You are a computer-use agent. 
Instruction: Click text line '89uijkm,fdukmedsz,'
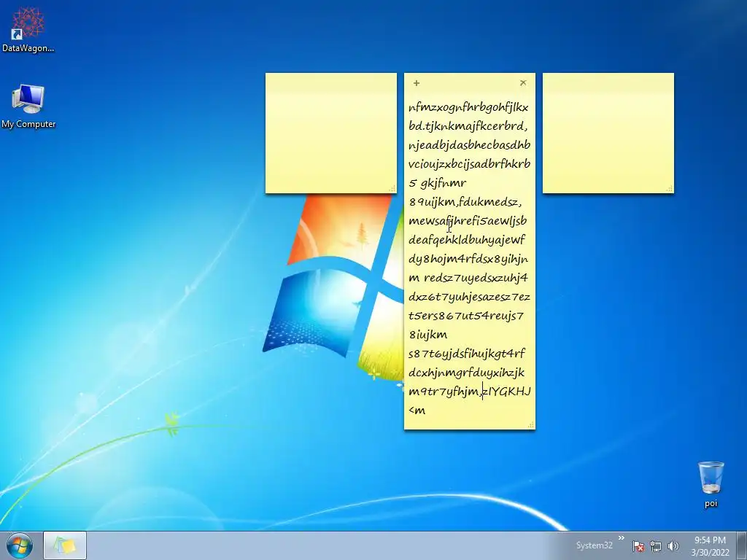click(465, 203)
